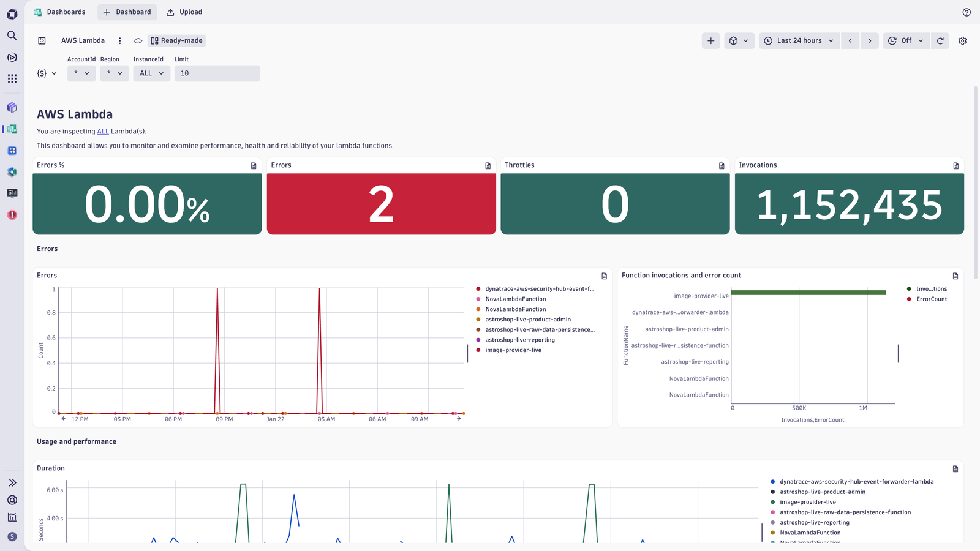
Task: Pan Errors chart left with arrow
Action: [63, 418]
